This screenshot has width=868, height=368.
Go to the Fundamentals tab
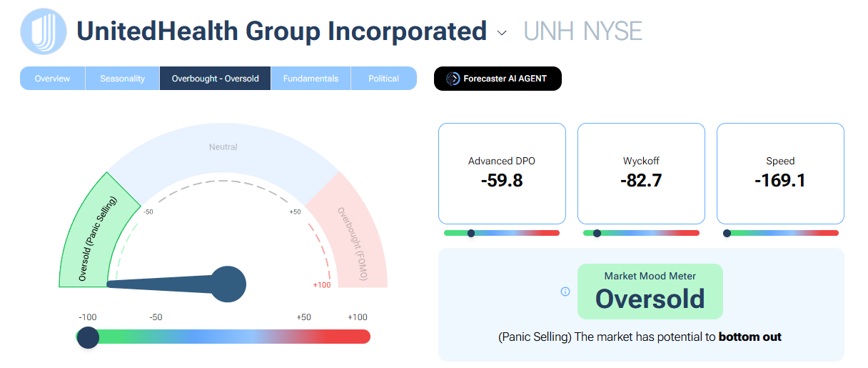pyautogui.click(x=311, y=79)
